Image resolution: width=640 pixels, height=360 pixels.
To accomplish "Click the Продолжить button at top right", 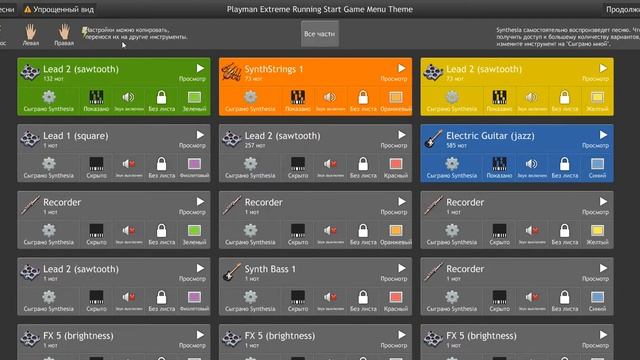I will (x=622, y=9).
